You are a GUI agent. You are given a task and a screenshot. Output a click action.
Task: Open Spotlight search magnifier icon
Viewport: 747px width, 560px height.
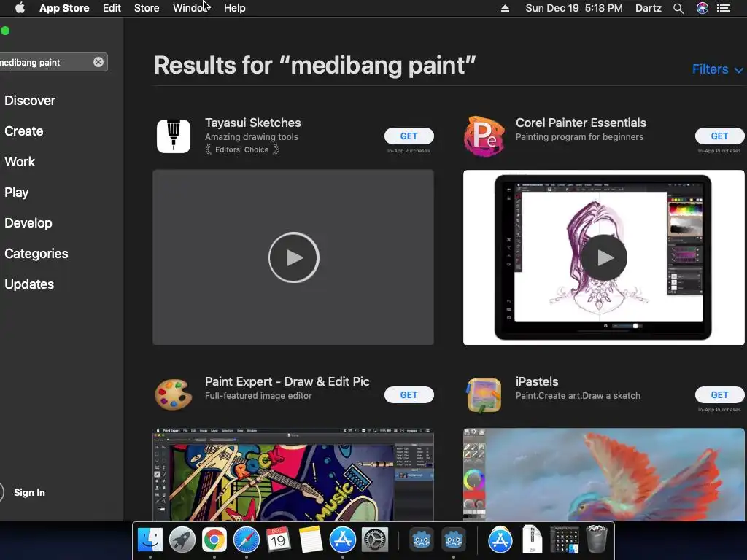pos(678,8)
